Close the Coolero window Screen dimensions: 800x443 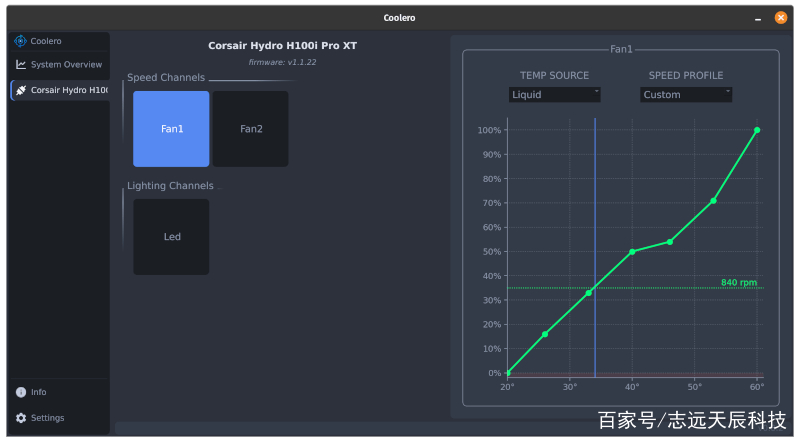tap(780, 18)
